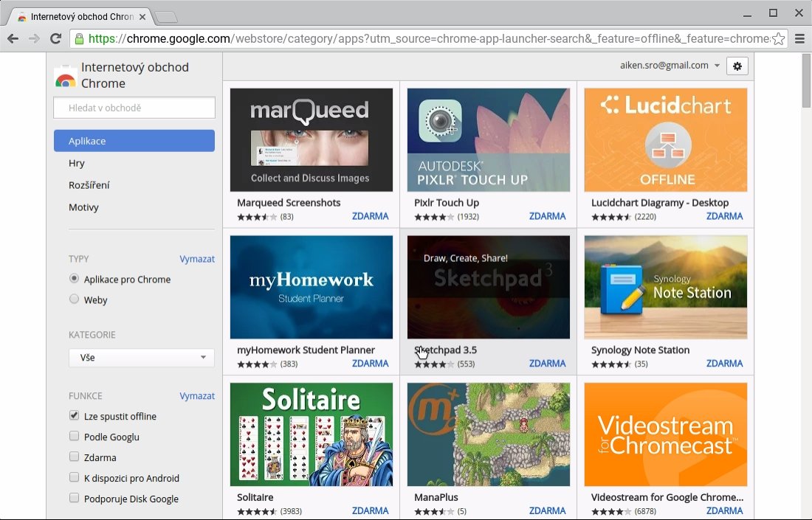Go back using the browser back arrow

[x=13, y=38]
